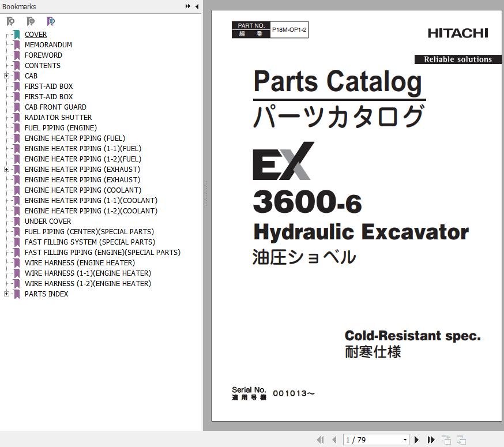The height and width of the screenshot is (447, 504).
Task: Open the RADIATOR SHUTTER bookmark
Action: (58, 118)
